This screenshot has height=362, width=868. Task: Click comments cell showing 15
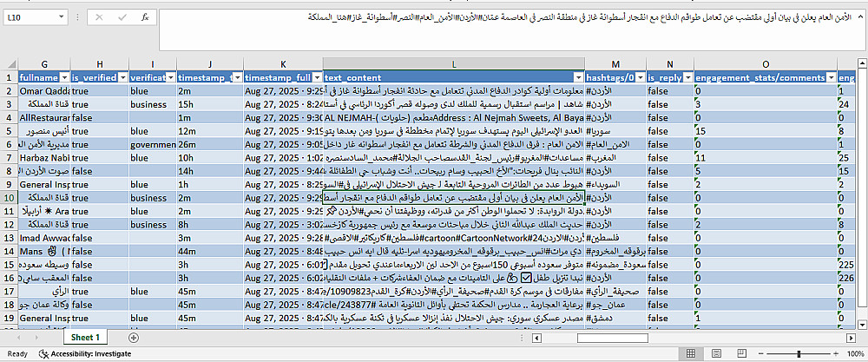pos(766,131)
